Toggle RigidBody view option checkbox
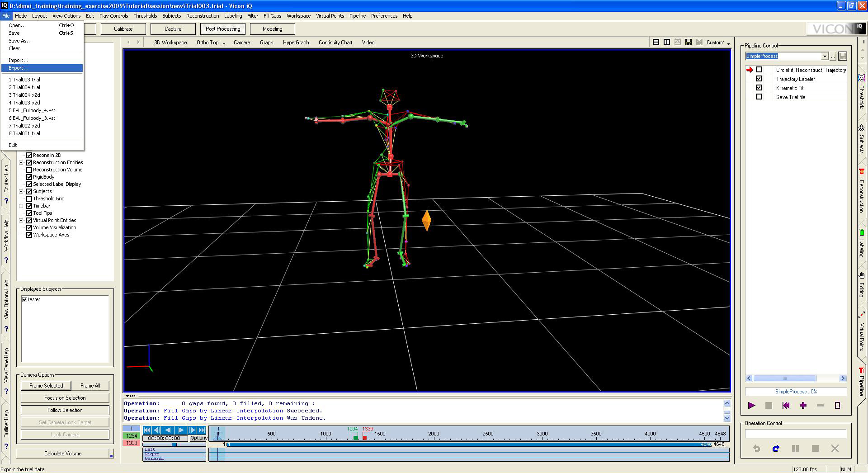 tap(29, 177)
